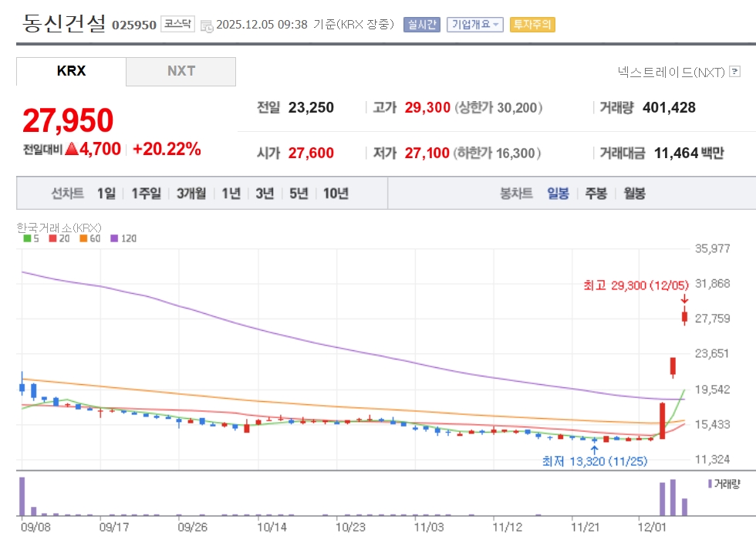Viewport: 756px width, 540px height.
Task: Select the 3개월 line chart period
Action: tap(191, 194)
